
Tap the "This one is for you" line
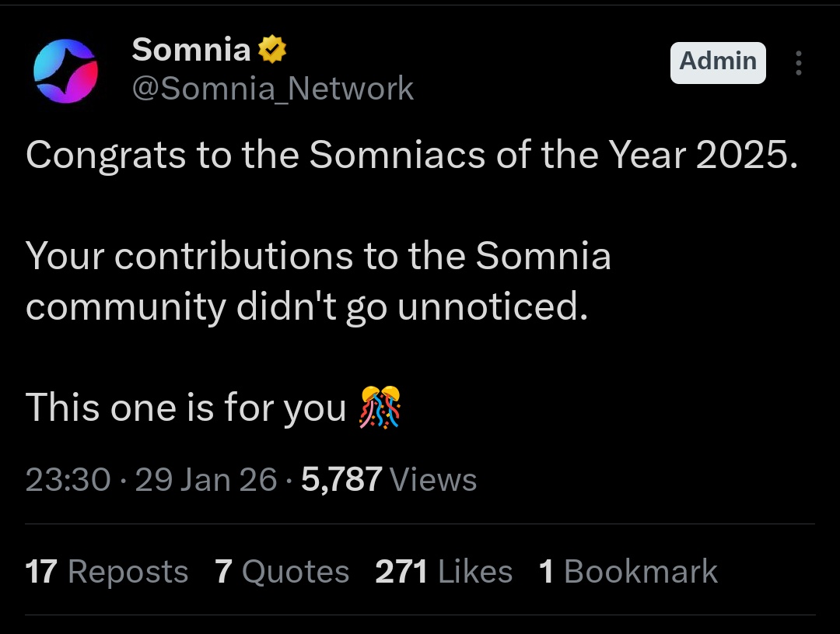[185, 408]
